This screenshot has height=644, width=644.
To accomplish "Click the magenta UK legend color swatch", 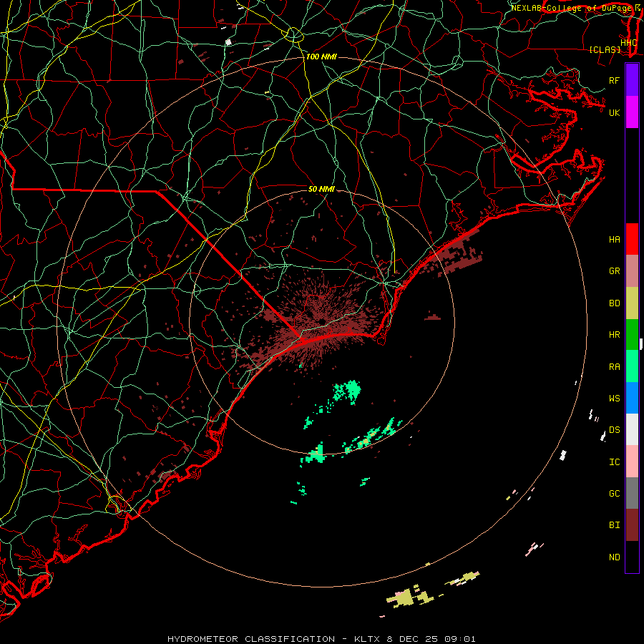I will 632,112.
